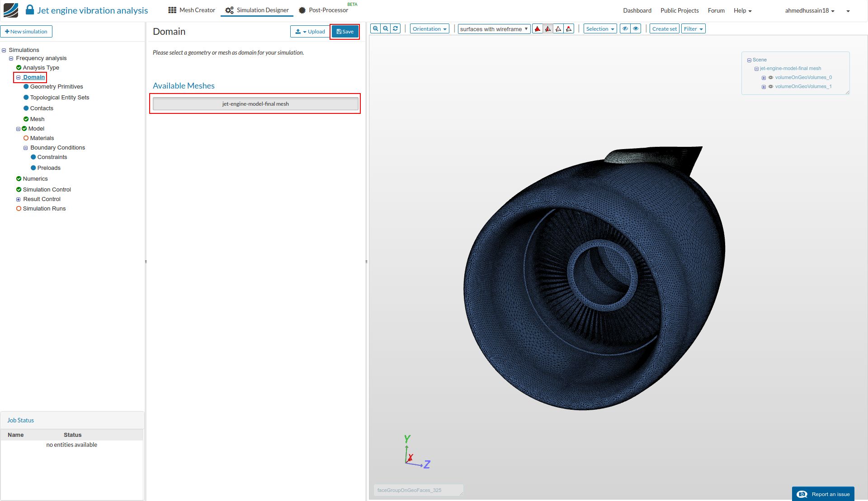Expand volumeOnGeoVolumes_1 in the Scene tree
The width and height of the screenshot is (868, 501).
pyautogui.click(x=764, y=87)
